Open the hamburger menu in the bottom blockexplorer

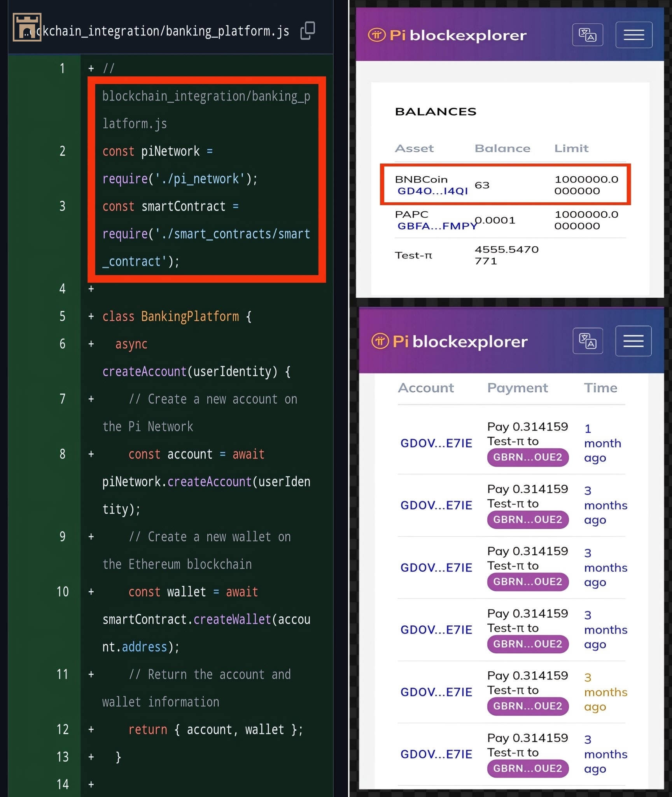633,341
